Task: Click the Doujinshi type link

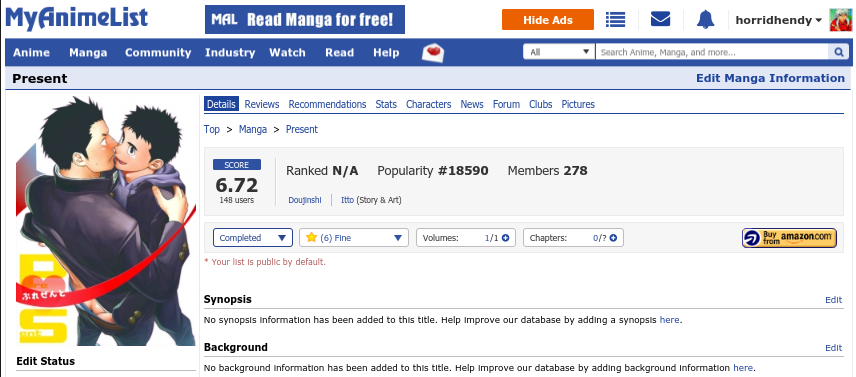Action: pyautogui.click(x=305, y=200)
